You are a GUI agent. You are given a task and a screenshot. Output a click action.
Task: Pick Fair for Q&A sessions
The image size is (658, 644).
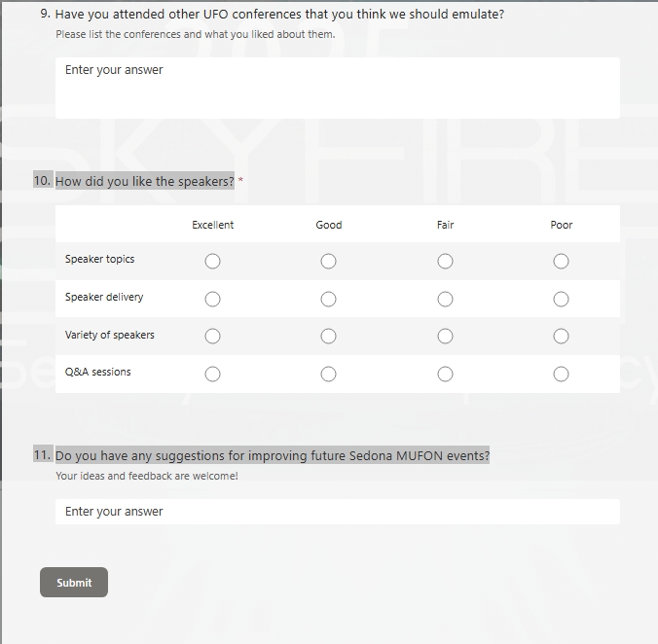(x=445, y=374)
